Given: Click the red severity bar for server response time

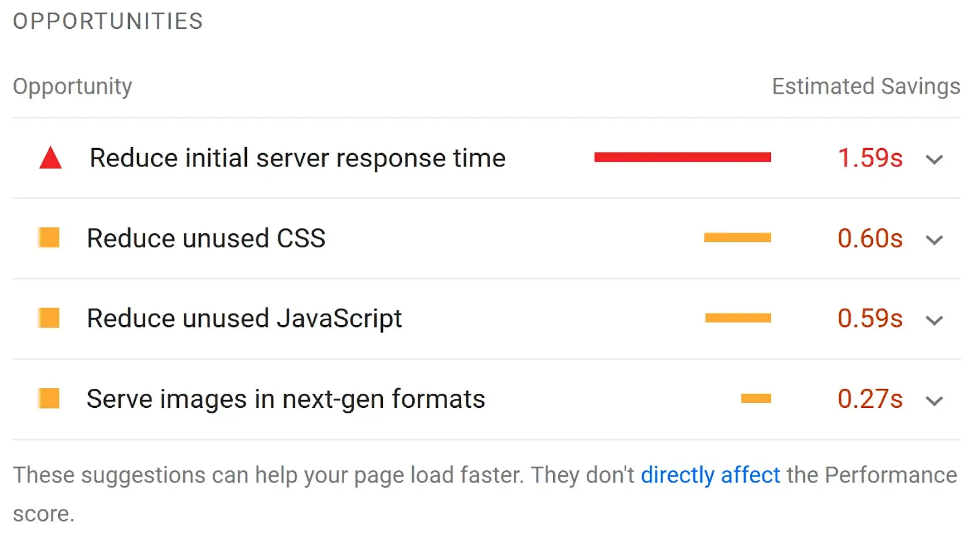Looking at the screenshot, I should pos(682,157).
